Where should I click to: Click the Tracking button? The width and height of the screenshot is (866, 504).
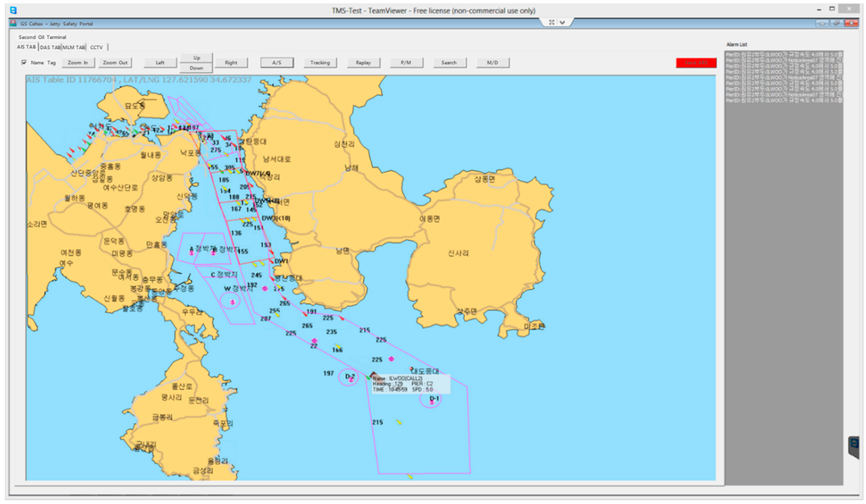click(x=320, y=63)
